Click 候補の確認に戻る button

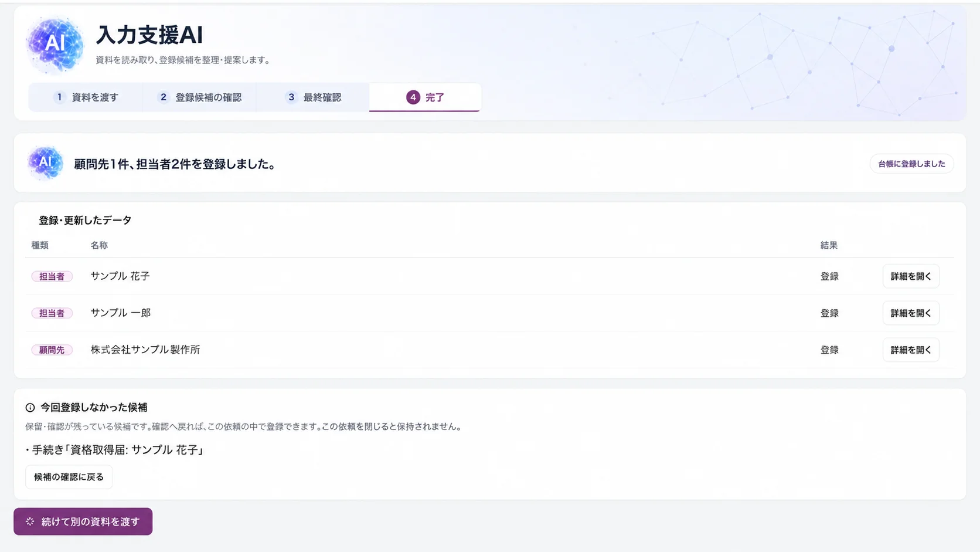click(x=69, y=477)
